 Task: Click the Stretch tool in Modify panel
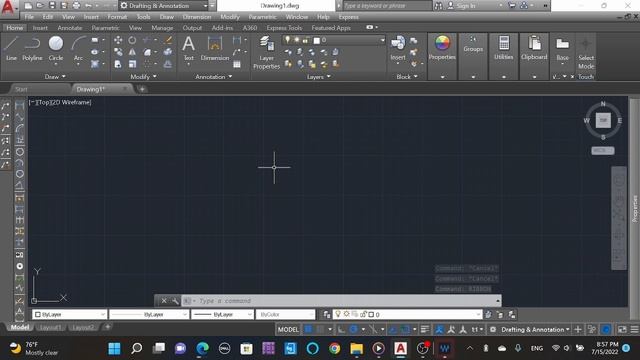(118, 64)
